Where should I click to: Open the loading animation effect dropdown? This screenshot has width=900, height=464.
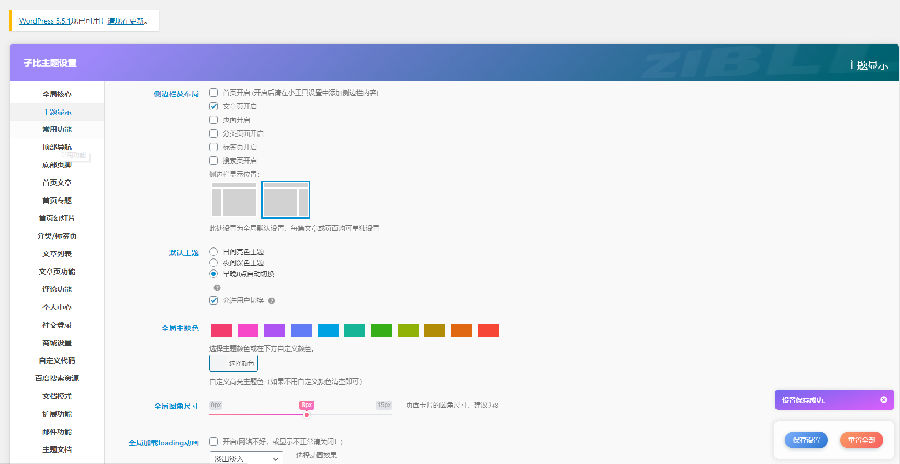pos(246,458)
